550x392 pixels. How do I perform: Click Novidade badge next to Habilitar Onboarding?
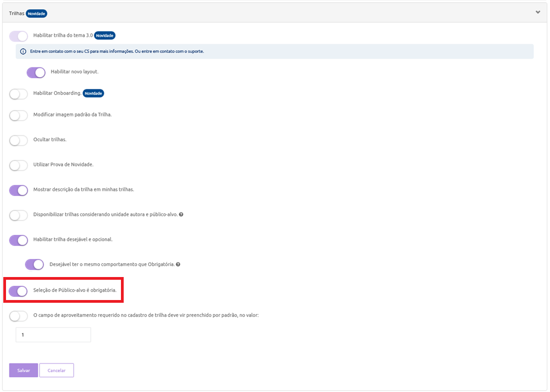[94, 93]
